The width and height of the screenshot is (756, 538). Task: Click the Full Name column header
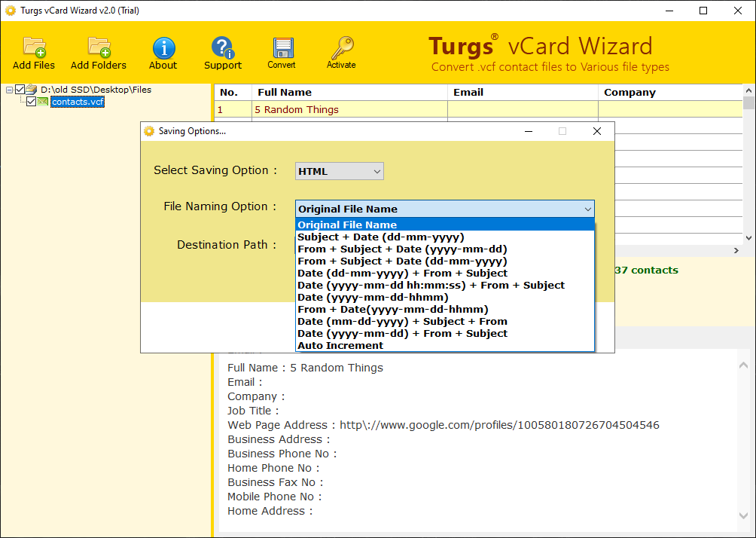click(x=349, y=92)
